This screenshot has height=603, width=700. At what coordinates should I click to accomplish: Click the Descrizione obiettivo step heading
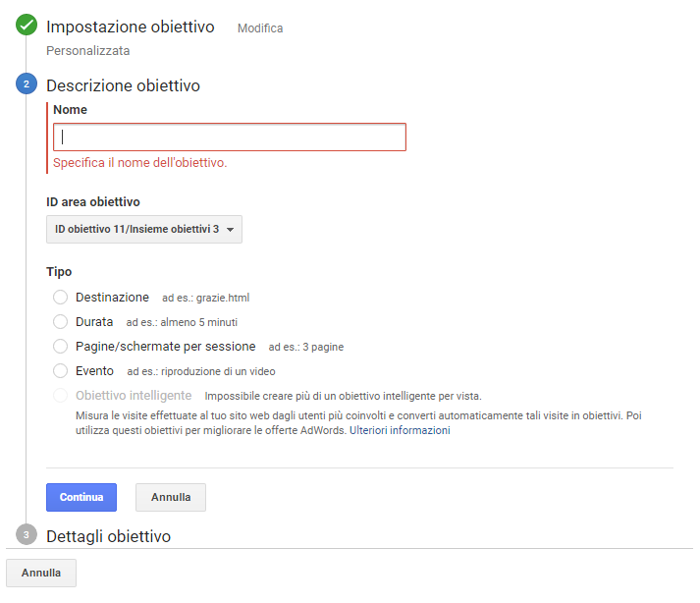(x=124, y=85)
